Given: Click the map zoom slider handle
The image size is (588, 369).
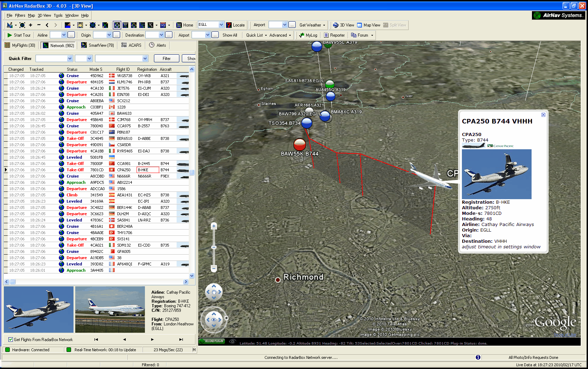Looking at the screenshot, I should tap(214, 247).
